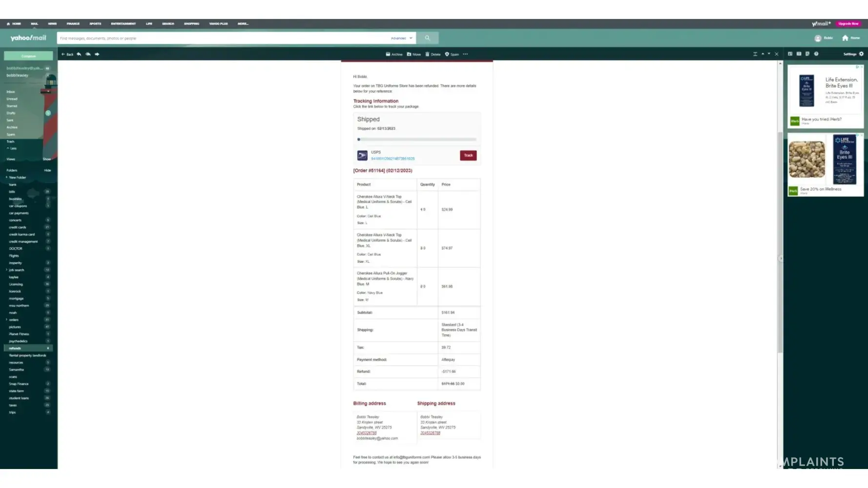Open the Settings gear
Viewport: 868px width, 488px height.
tap(861, 54)
